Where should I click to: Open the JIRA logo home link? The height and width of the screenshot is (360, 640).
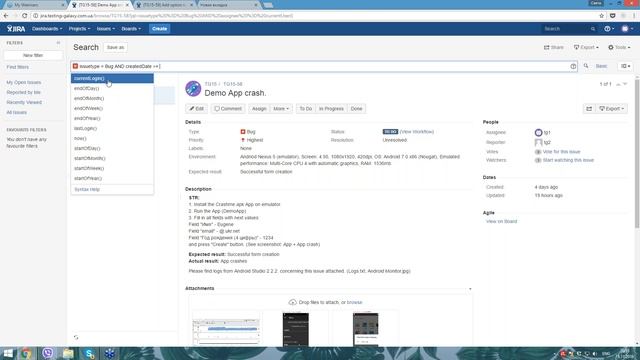click(16, 29)
